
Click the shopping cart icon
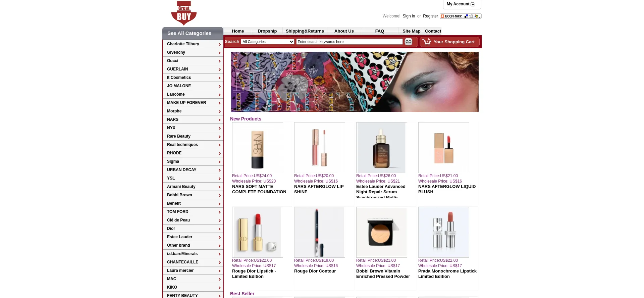tap(427, 42)
